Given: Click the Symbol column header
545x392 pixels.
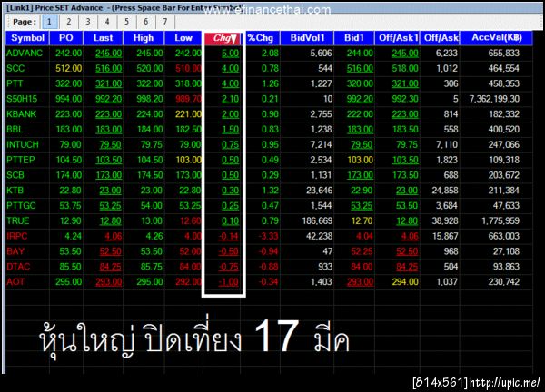Looking at the screenshot, I should point(27,38).
